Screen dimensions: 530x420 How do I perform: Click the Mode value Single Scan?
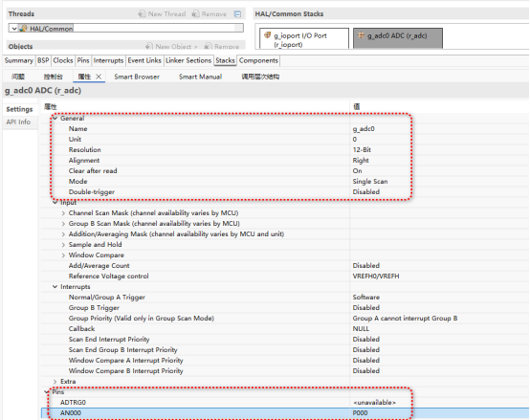[370, 182]
